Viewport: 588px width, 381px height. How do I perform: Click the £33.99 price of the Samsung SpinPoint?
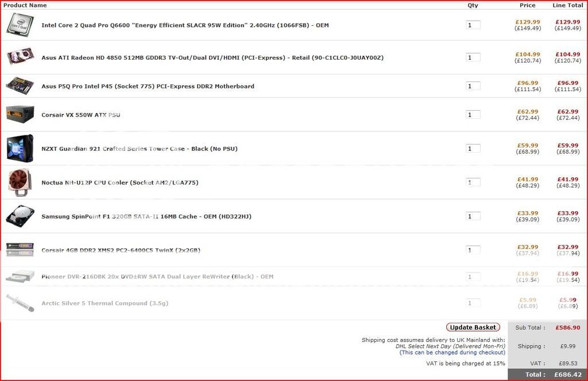click(x=528, y=213)
